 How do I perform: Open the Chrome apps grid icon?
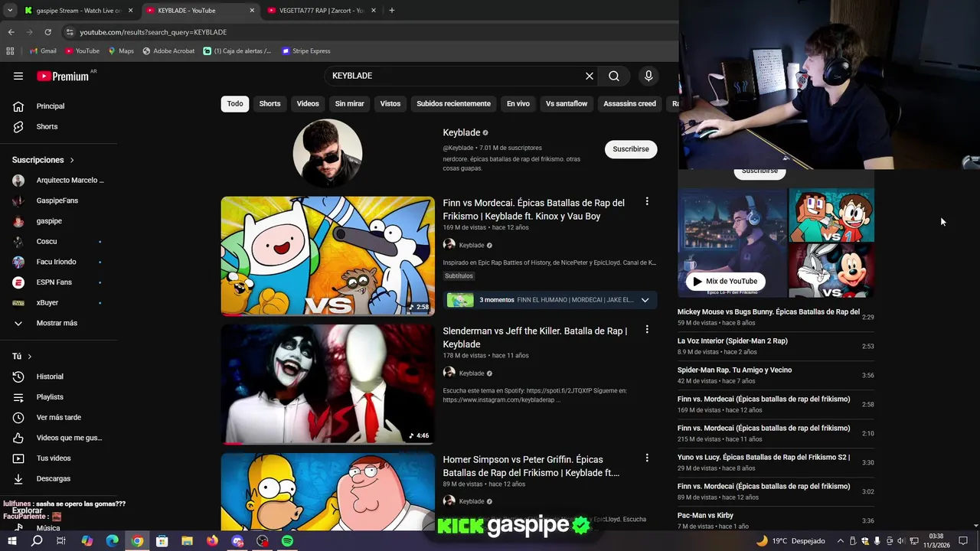tap(10, 51)
